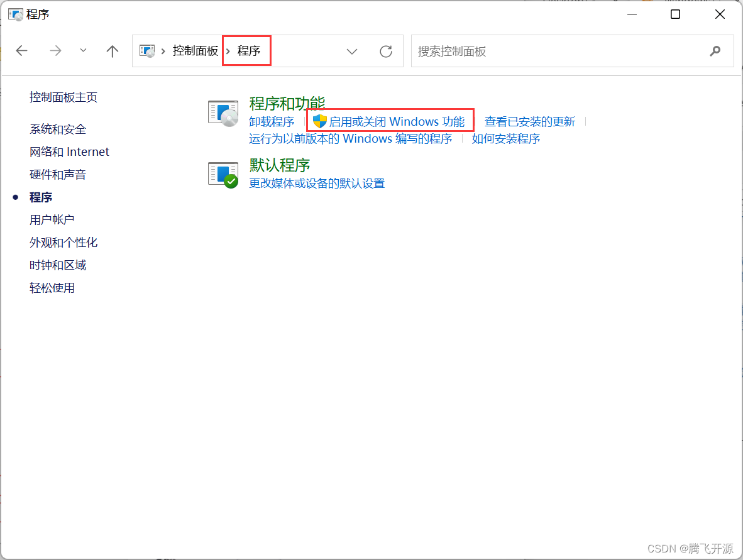The image size is (743, 560).
Task: Click the 默认程序 icon
Action: 223,175
